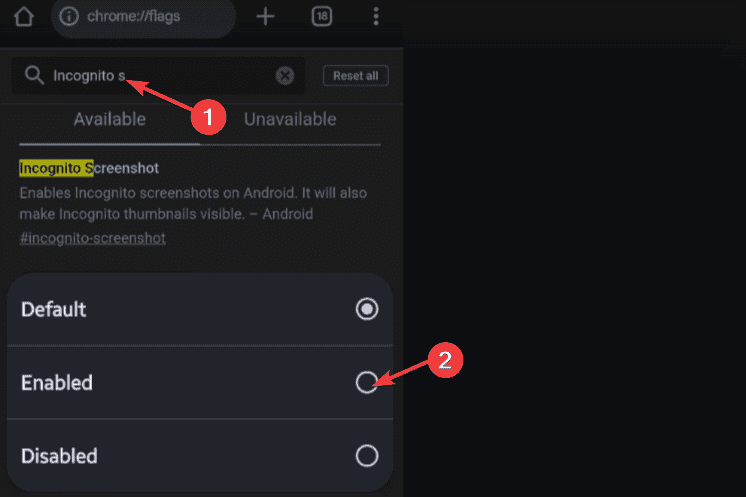Switch to the Available tab
Screen dimensions: 746x497
point(109,119)
